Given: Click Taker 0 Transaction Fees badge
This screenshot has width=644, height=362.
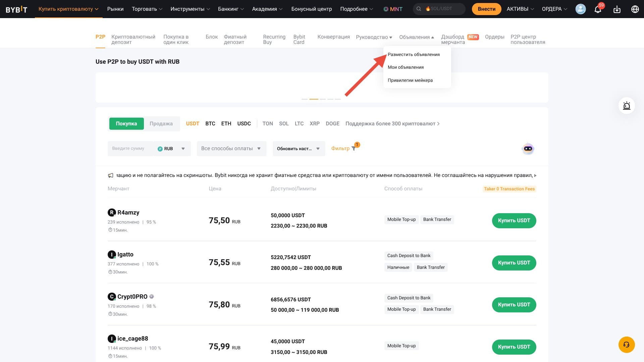Looking at the screenshot, I should click(x=509, y=189).
